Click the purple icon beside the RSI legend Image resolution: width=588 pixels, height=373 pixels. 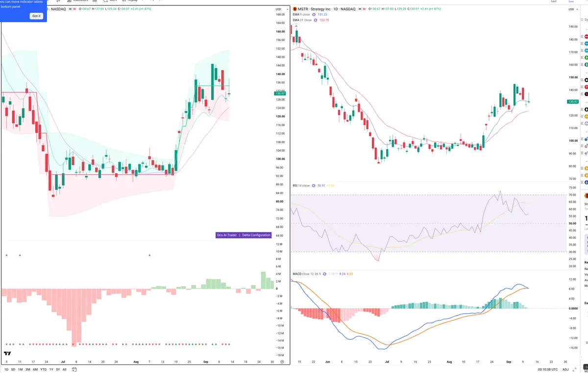coord(315,186)
